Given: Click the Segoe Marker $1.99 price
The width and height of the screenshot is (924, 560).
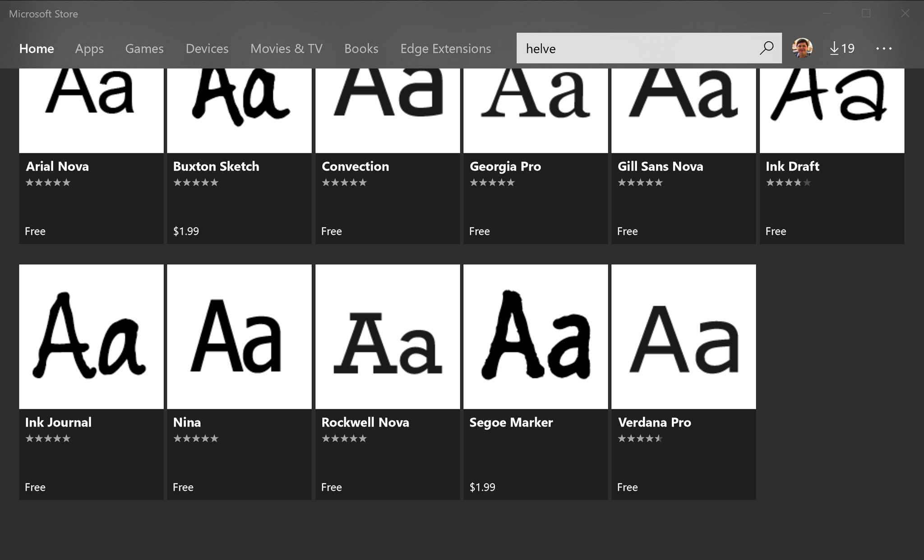Looking at the screenshot, I should tap(482, 487).
